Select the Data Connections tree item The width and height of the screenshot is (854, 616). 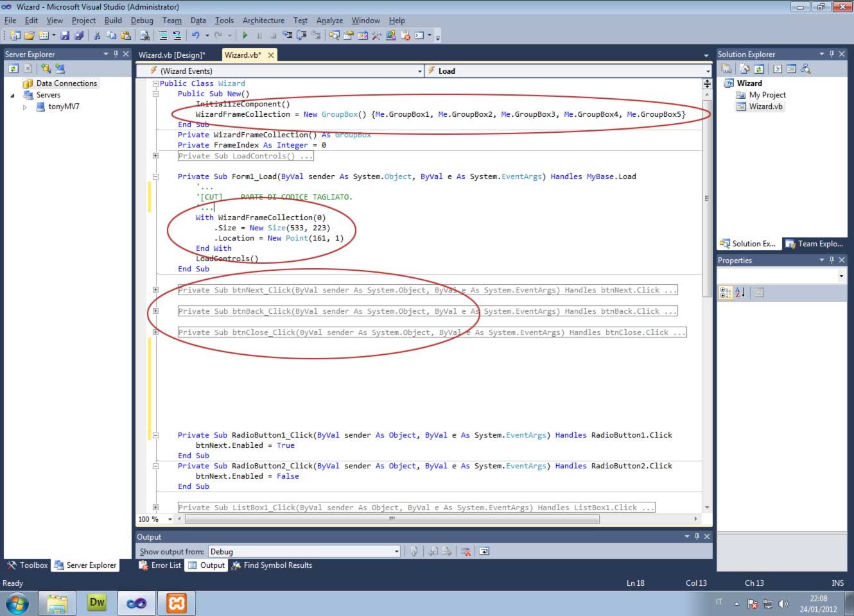coord(67,83)
